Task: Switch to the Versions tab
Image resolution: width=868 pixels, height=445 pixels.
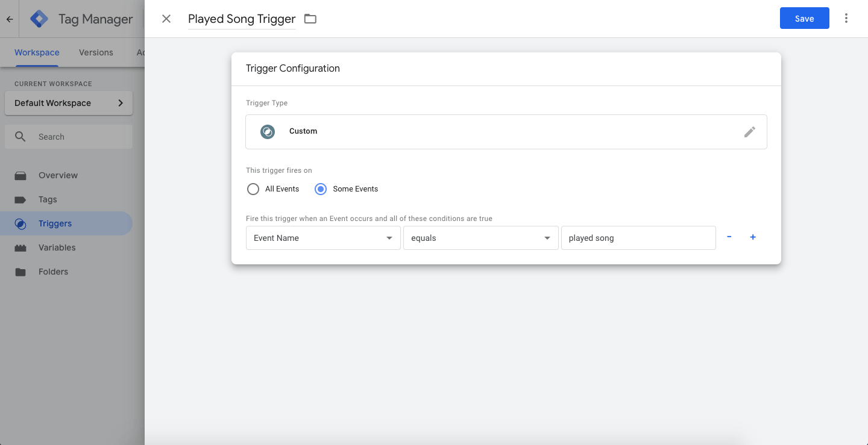Action: coord(96,52)
